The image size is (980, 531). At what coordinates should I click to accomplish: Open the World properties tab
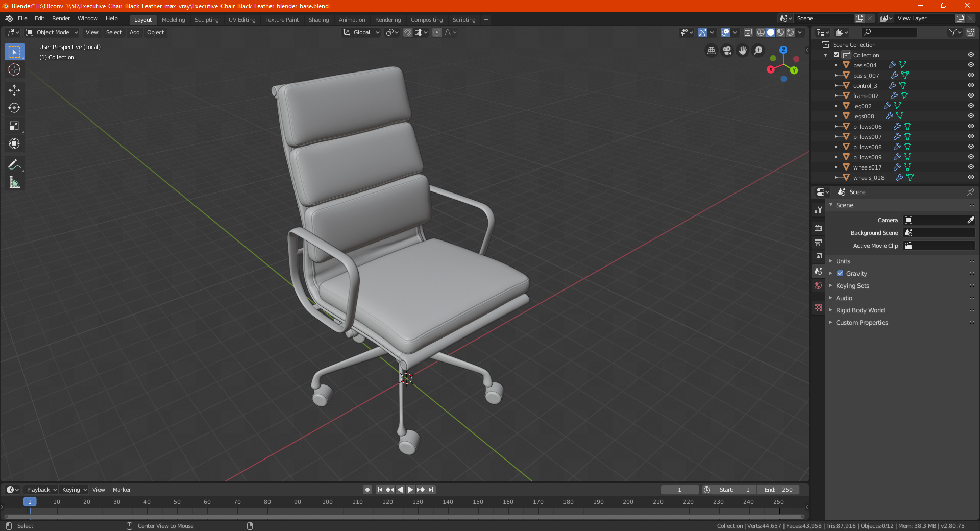click(818, 285)
